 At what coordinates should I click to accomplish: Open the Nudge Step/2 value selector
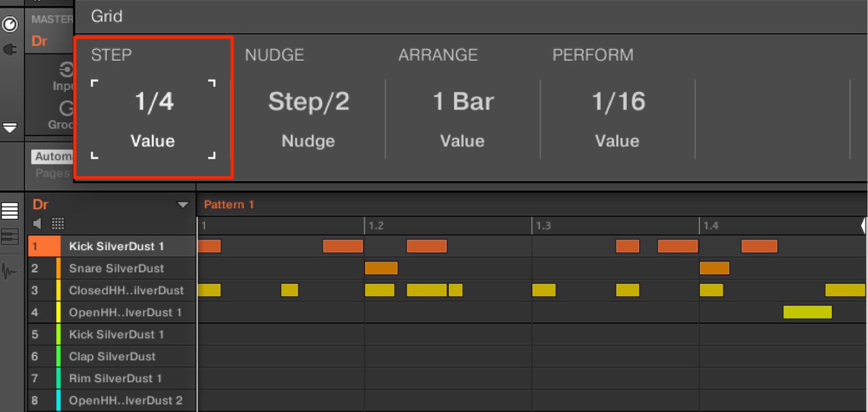[308, 102]
